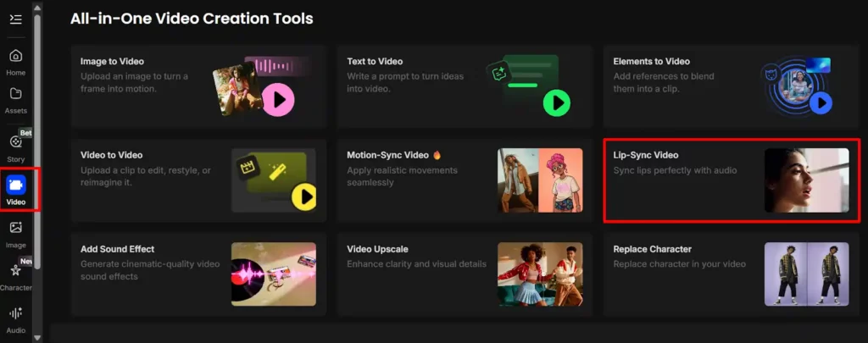Click the fire icon beside Motion-Sync Video
868x343 pixels.
[x=437, y=156]
